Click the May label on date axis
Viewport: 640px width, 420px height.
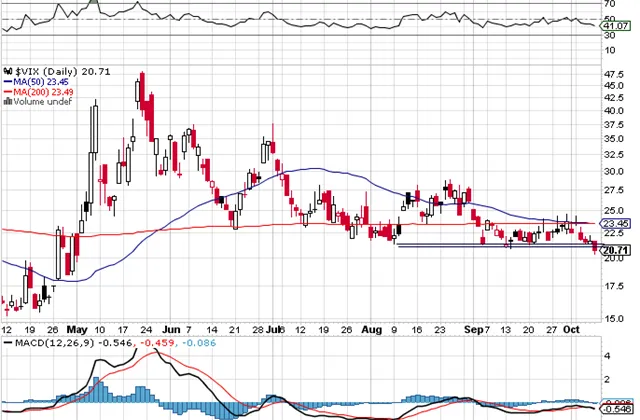[x=77, y=327]
